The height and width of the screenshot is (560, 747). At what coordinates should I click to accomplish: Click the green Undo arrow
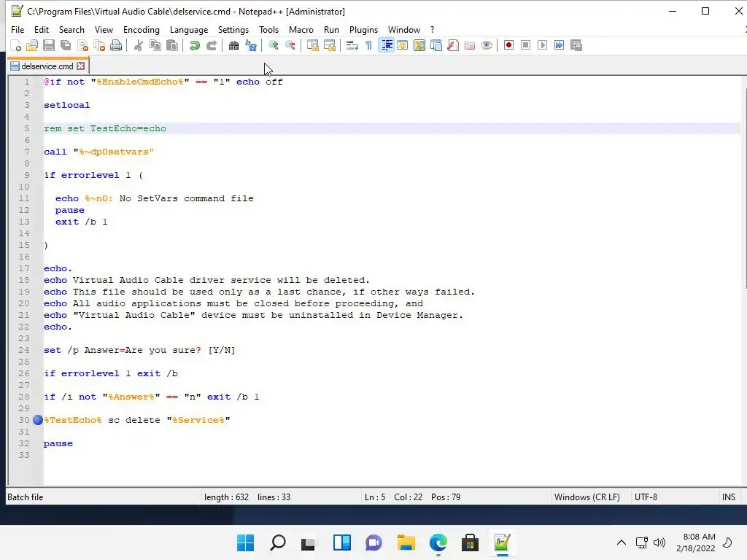click(x=194, y=46)
